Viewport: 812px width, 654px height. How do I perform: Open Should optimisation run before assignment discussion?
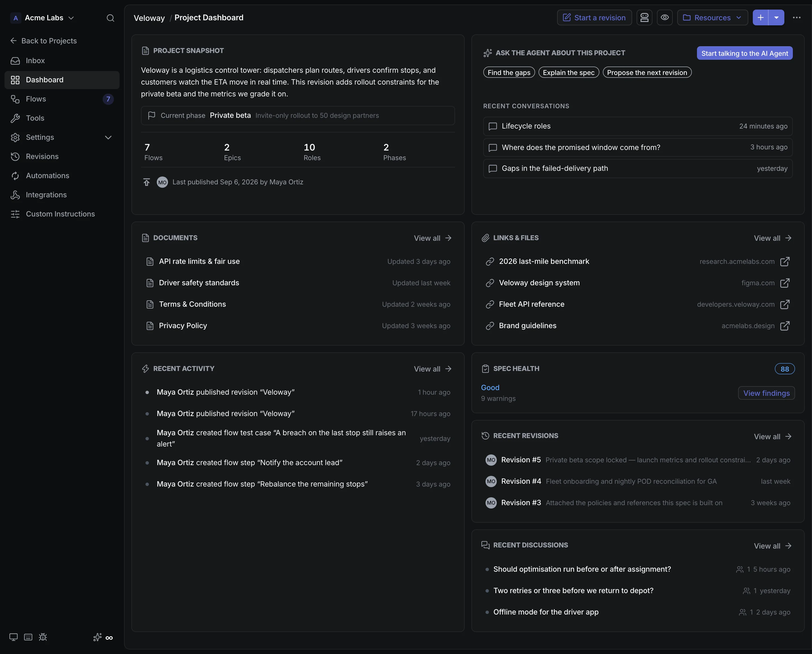click(x=637, y=569)
